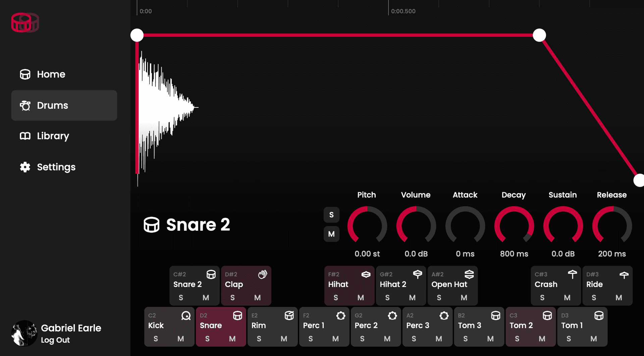Click the Open Hat pad icon

(469, 274)
